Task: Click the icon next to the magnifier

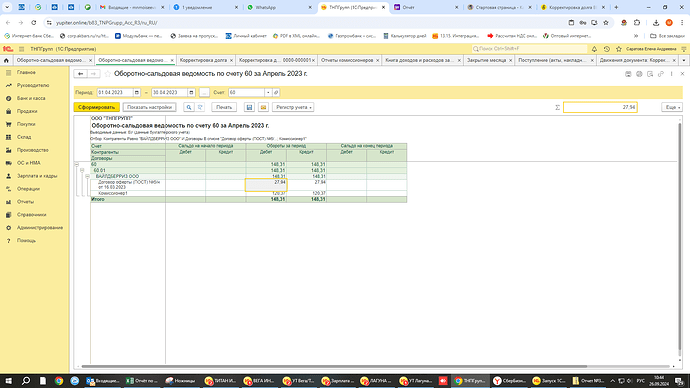Action: coord(200,107)
